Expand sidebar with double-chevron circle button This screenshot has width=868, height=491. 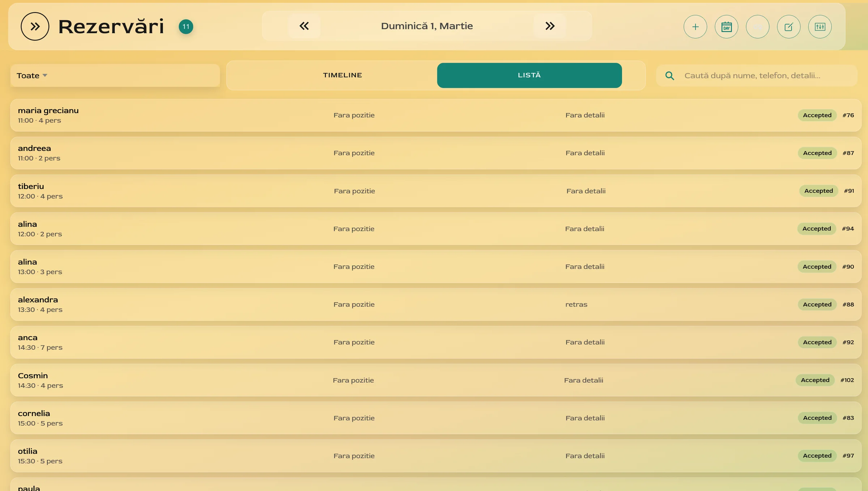[35, 26]
